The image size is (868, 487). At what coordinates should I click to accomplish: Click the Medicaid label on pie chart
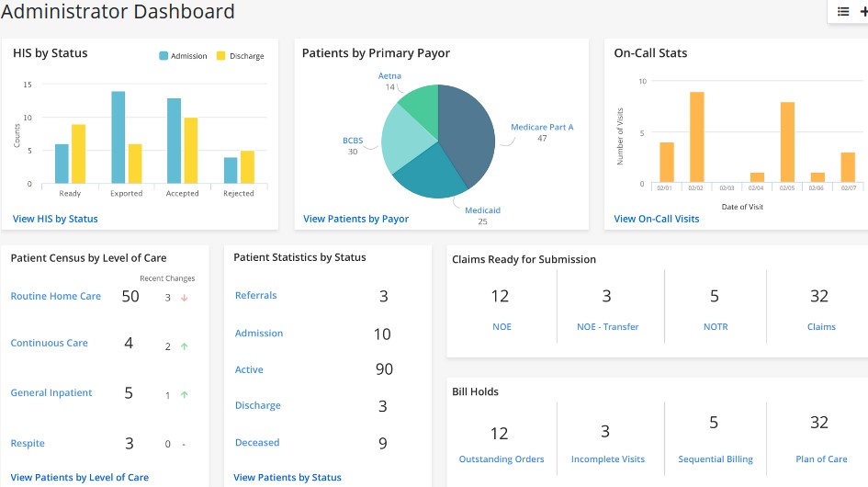tap(482, 210)
